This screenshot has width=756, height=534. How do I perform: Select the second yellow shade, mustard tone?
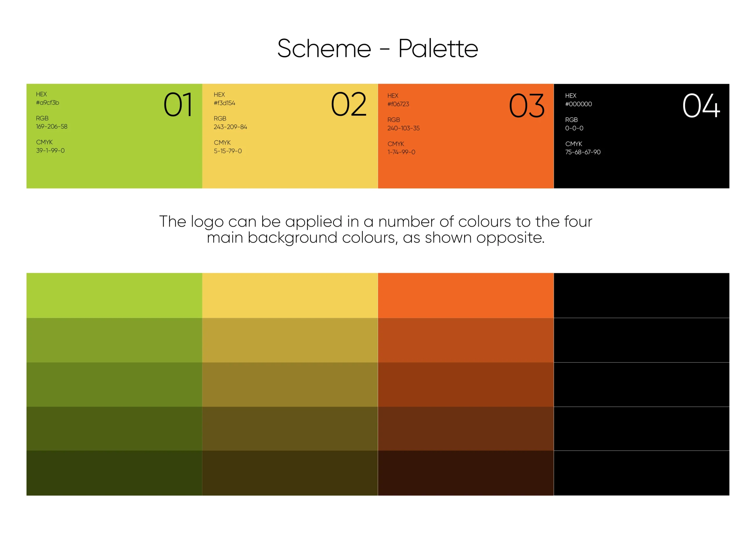coord(290,340)
